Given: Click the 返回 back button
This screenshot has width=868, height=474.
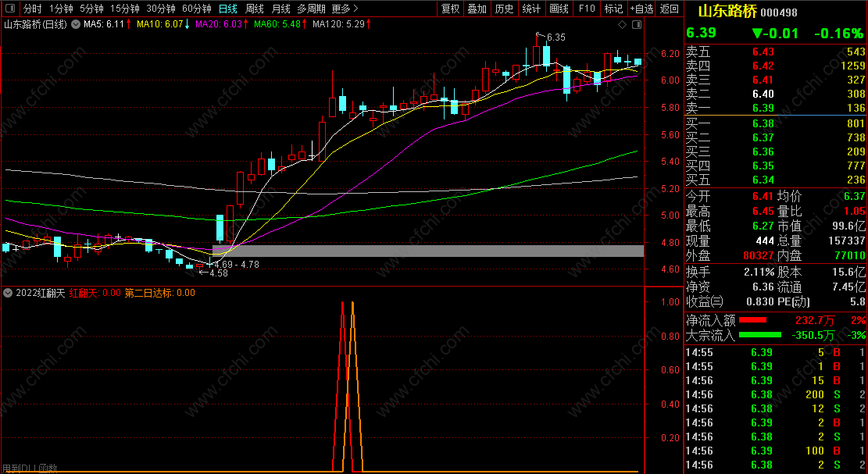Looking at the screenshot, I should coord(670,9).
